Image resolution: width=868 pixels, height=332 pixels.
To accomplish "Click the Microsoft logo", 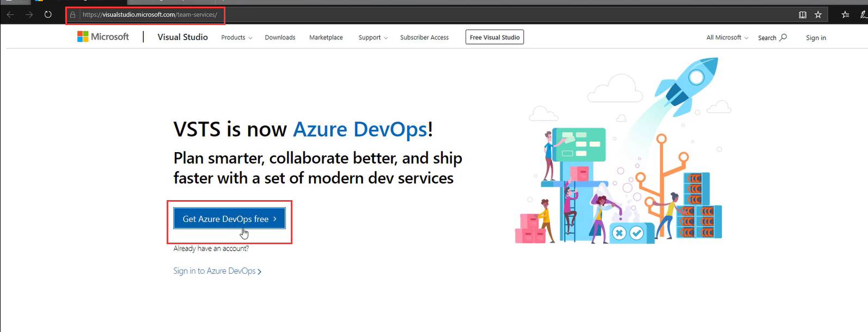I will point(103,37).
